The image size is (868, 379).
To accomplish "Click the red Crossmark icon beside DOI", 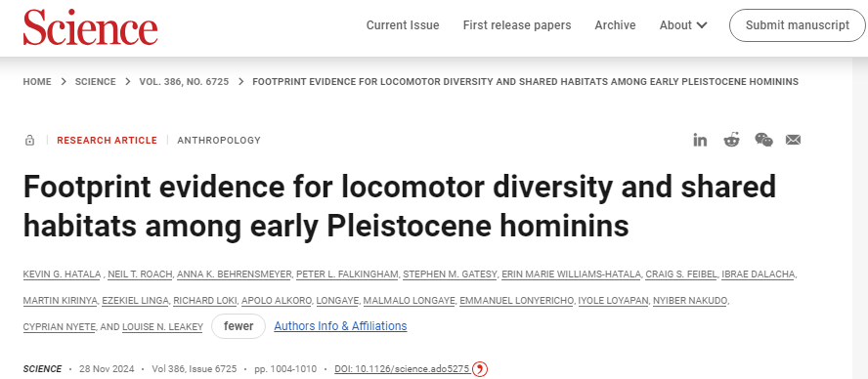I will click(x=480, y=369).
